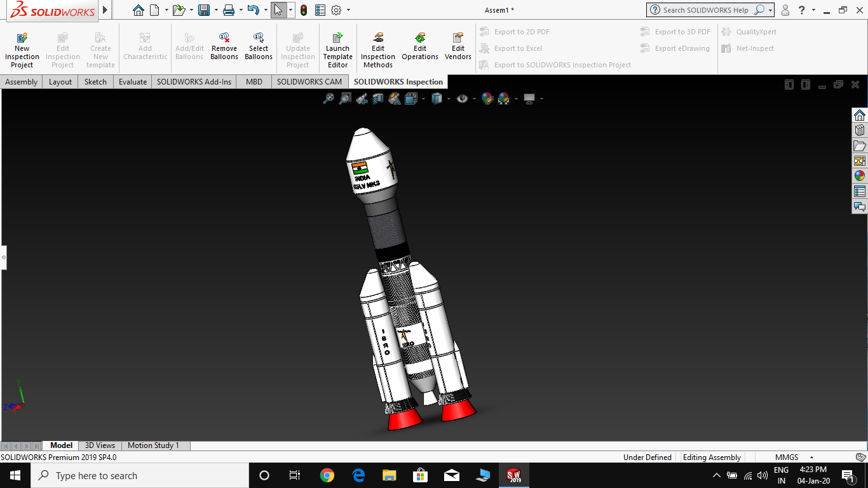Image resolution: width=868 pixels, height=488 pixels.
Task: Open New document dropdown arrow
Action: (166, 10)
